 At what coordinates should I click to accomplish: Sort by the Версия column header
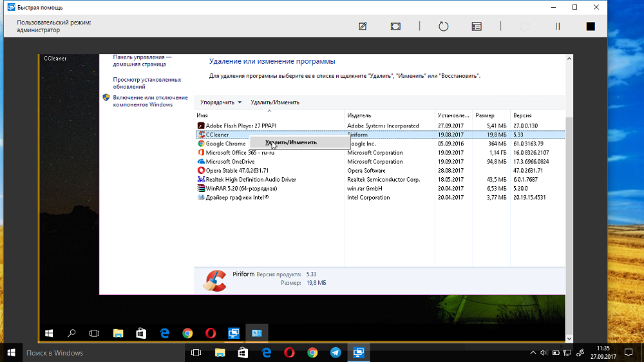538,115
